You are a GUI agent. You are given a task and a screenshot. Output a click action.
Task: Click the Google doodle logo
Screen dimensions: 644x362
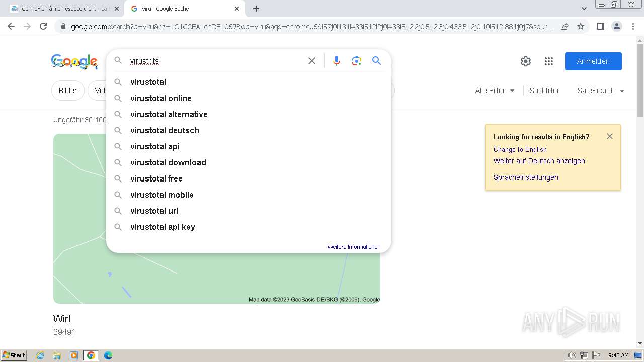74,62
